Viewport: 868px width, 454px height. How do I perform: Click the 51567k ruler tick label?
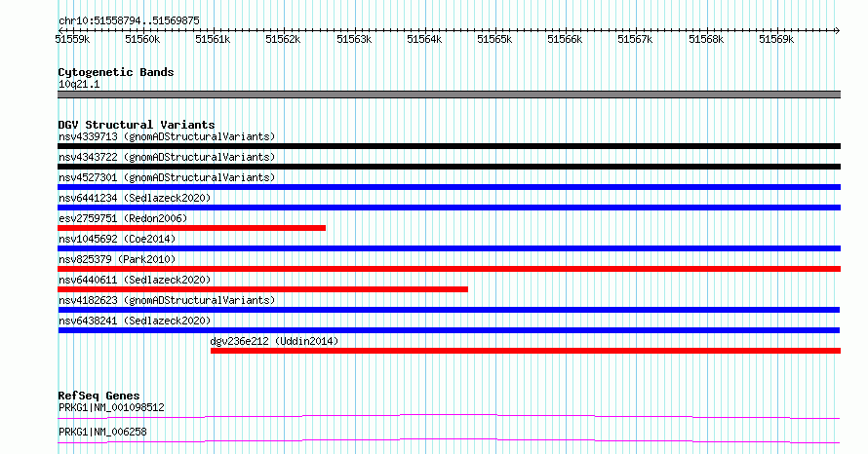coord(635,39)
